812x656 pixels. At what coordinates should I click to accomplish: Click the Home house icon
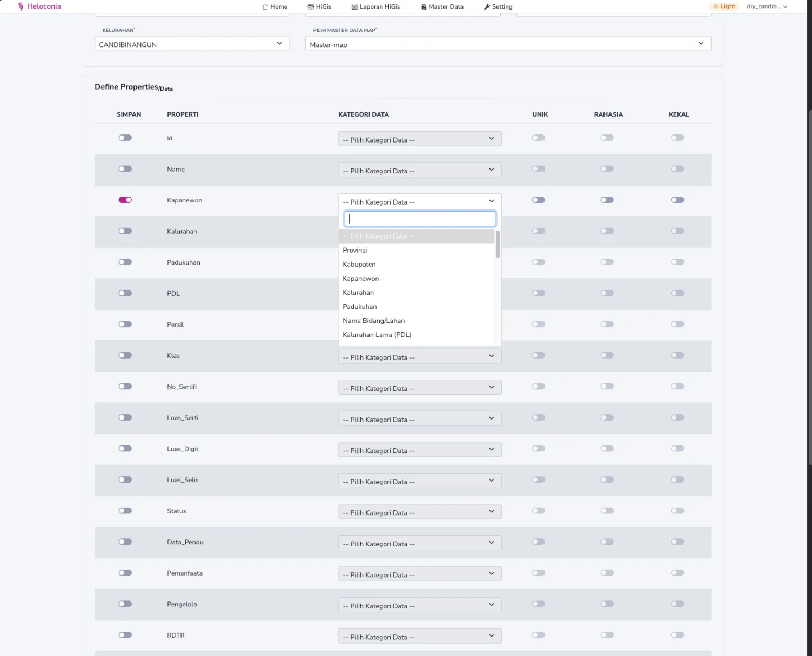(265, 6)
